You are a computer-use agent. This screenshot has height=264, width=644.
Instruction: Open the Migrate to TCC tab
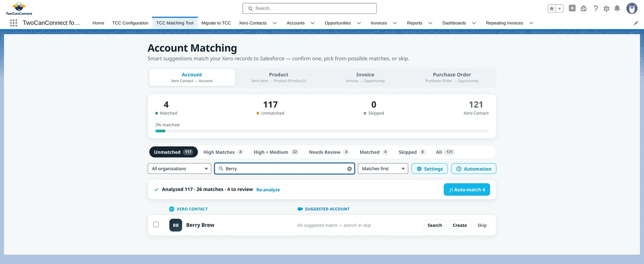pos(216,23)
